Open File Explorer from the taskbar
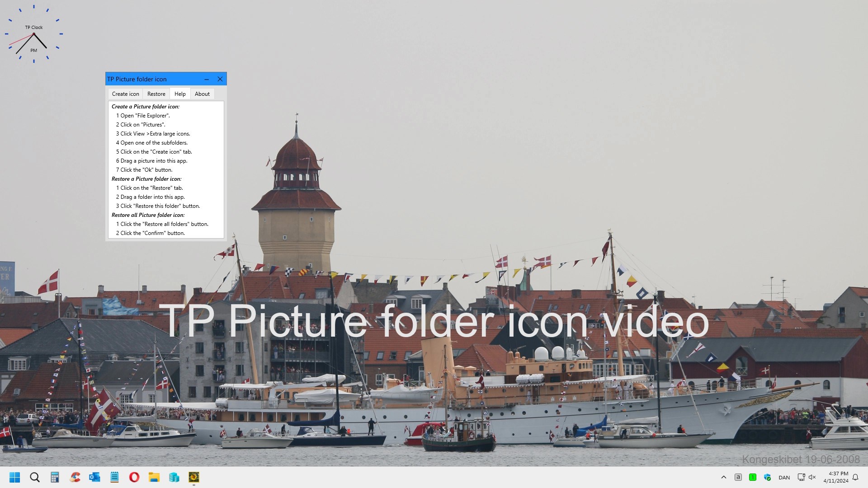The height and width of the screenshot is (488, 868). [x=154, y=477]
